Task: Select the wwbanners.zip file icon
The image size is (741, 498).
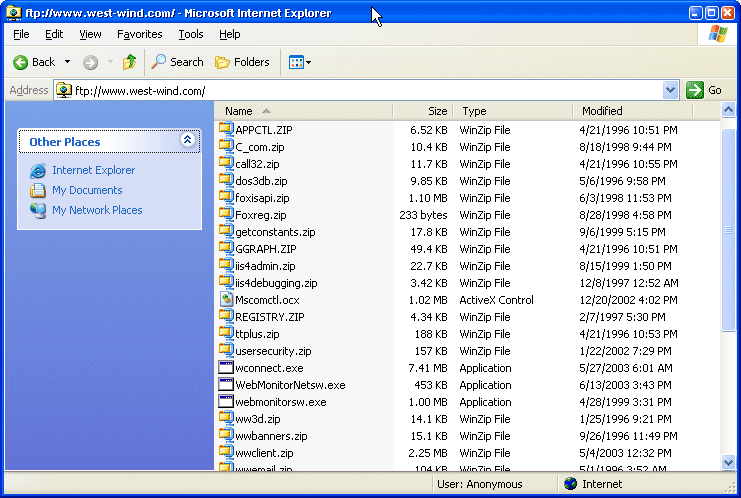Action: [x=226, y=435]
